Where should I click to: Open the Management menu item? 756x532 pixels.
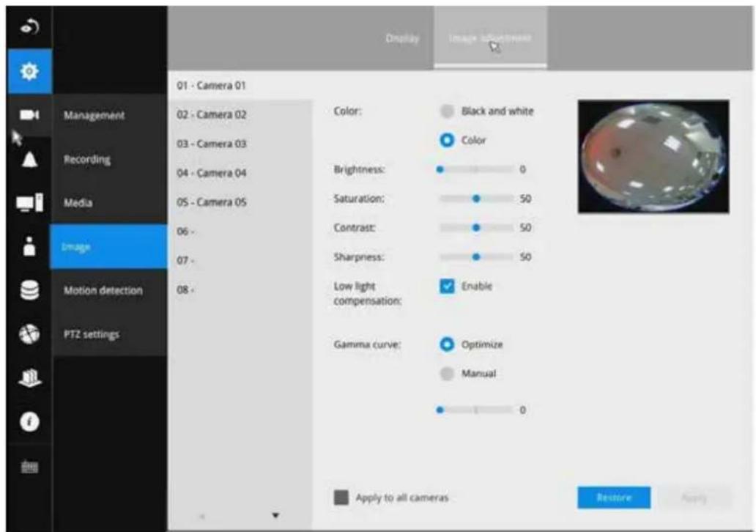pos(109,115)
